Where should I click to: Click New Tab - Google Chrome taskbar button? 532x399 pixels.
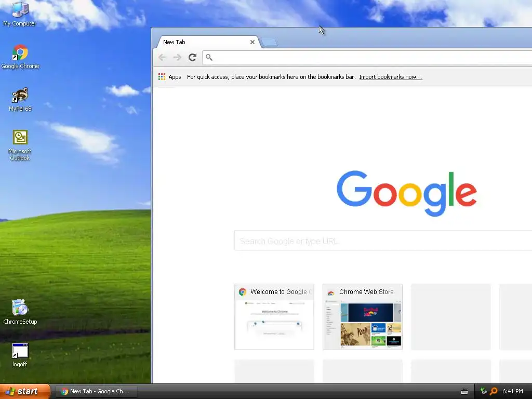click(96, 391)
